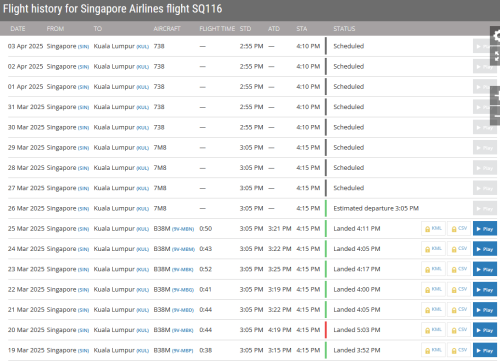Select the 'Landed 4:17 PM' status text
This screenshot has width=500, height=361.
pos(357,269)
